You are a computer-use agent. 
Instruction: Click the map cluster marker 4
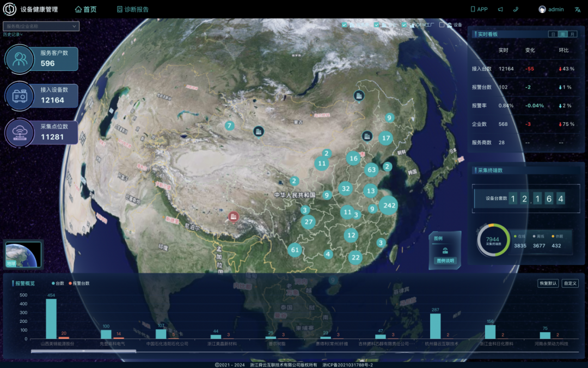(328, 254)
